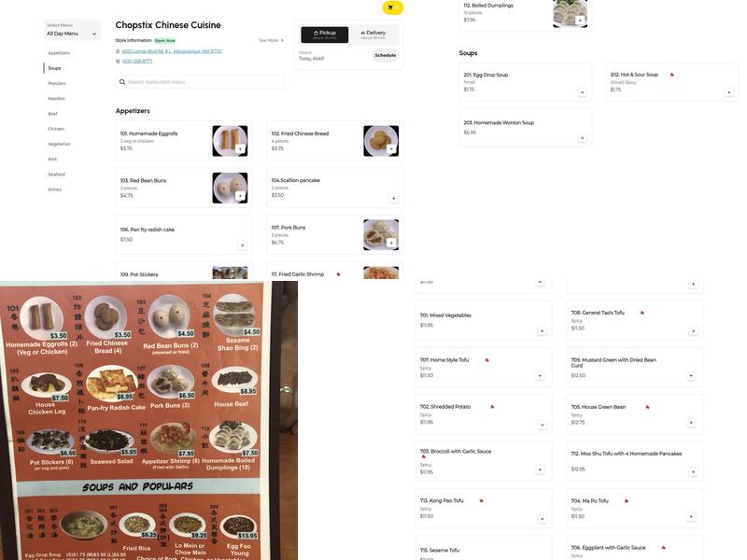
Task: Click the Schedule button
Action: pos(385,55)
